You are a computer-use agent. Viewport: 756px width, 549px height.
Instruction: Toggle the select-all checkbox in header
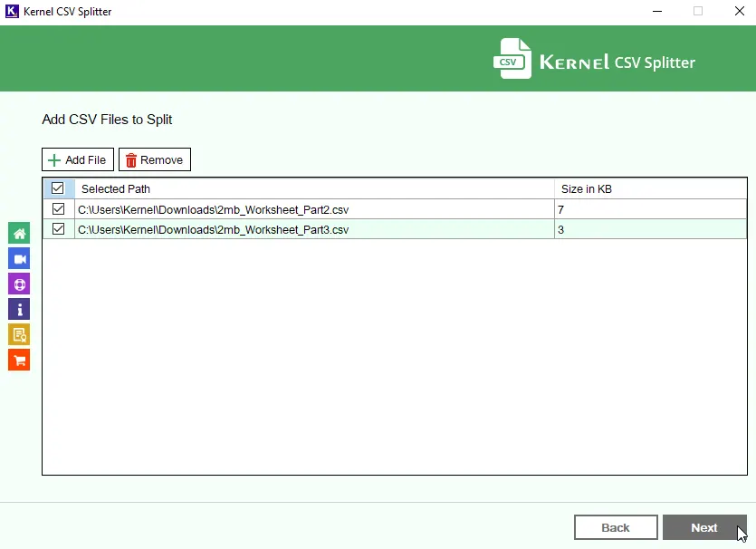57,188
